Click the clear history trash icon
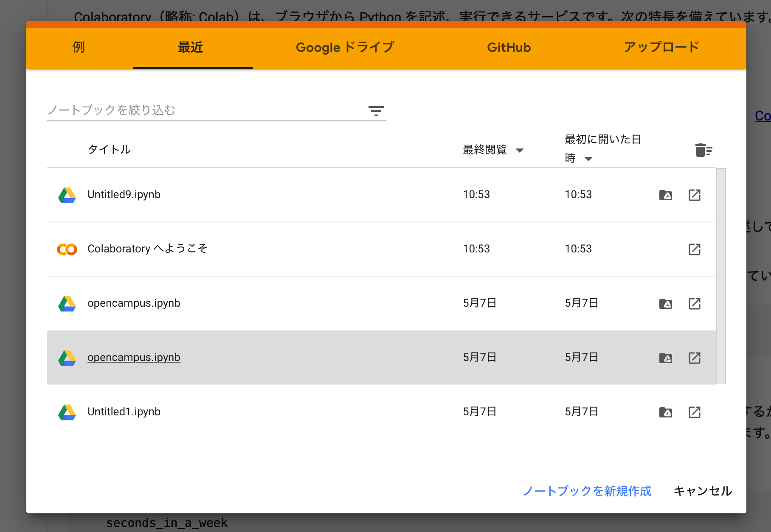This screenshot has width=771, height=532. tap(703, 150)
